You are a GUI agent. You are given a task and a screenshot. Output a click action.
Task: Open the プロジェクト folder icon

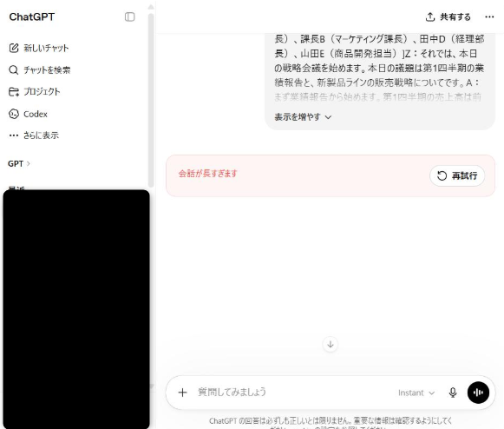[14, 92]
